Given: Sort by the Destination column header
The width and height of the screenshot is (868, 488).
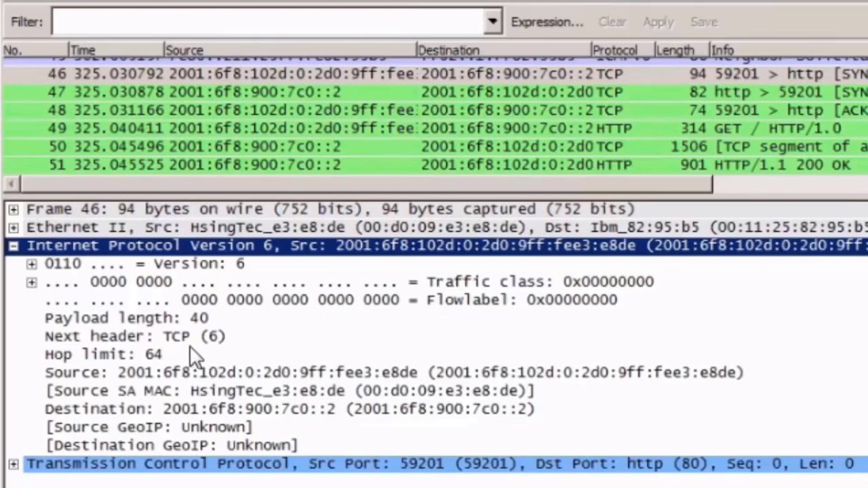Looking at the screenshot, I should [503, 50].
